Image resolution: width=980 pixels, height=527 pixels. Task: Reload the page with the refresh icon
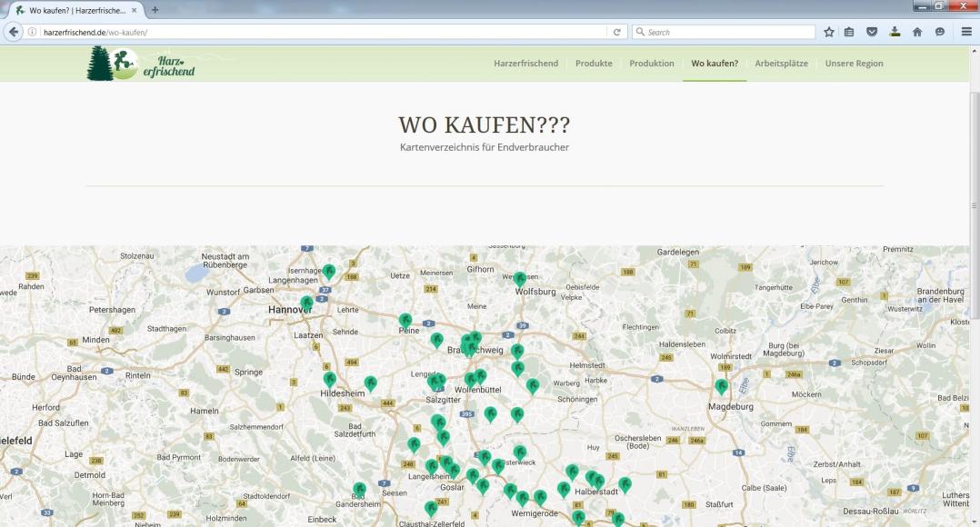(617, 32)
